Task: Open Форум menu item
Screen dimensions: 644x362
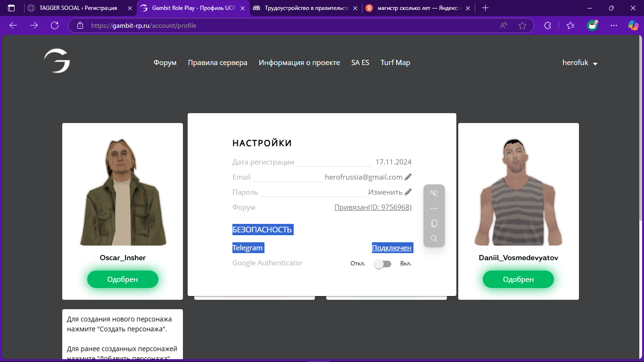Action: [x=165, y=63]
